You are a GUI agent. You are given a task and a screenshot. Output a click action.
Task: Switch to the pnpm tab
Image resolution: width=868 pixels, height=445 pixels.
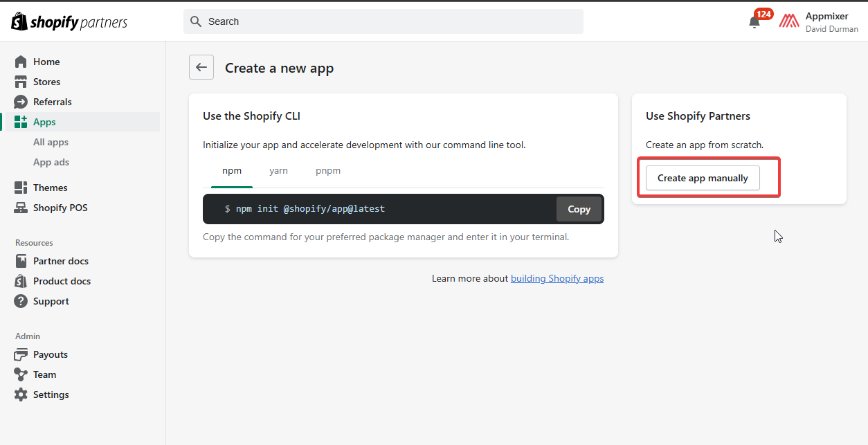pyautogui.click(x=328, y=171)
